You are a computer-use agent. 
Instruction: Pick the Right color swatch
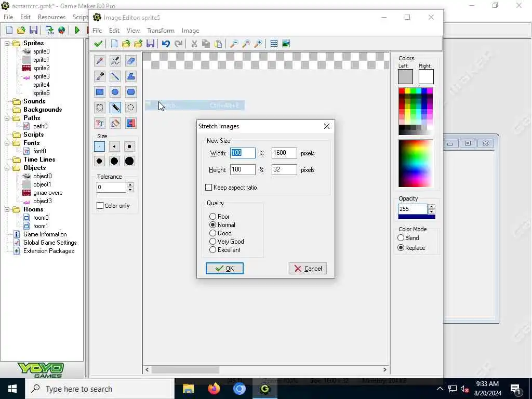point(426,77)
